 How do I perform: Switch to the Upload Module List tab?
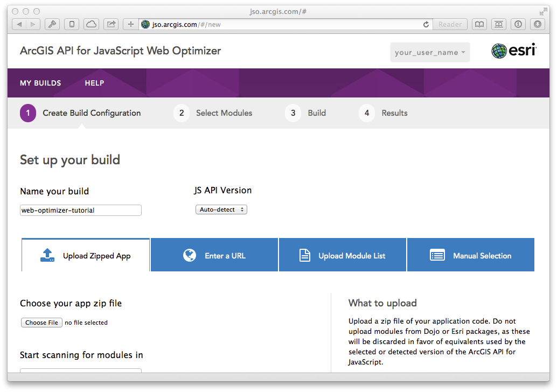click(343, 255)
